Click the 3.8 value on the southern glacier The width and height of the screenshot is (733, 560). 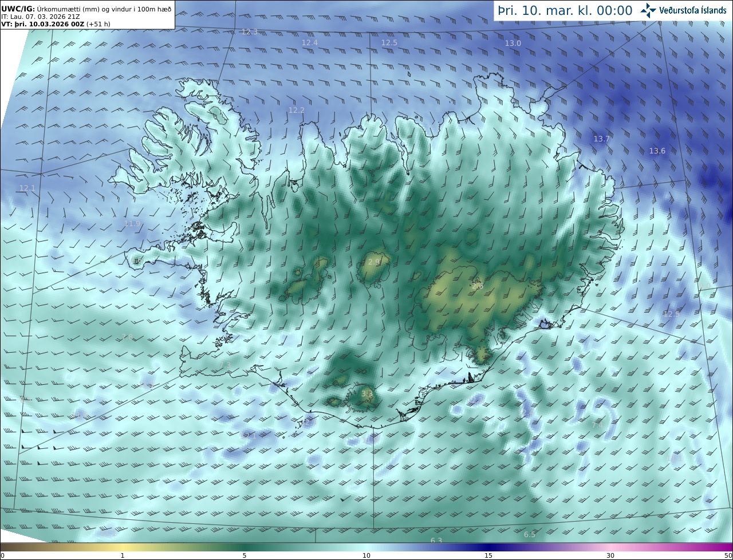point(367,393)
